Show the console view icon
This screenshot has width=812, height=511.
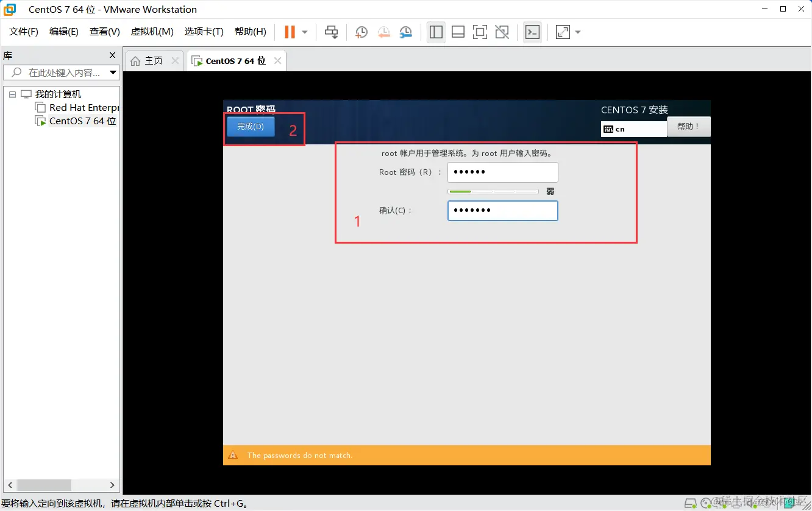[532, 32]
